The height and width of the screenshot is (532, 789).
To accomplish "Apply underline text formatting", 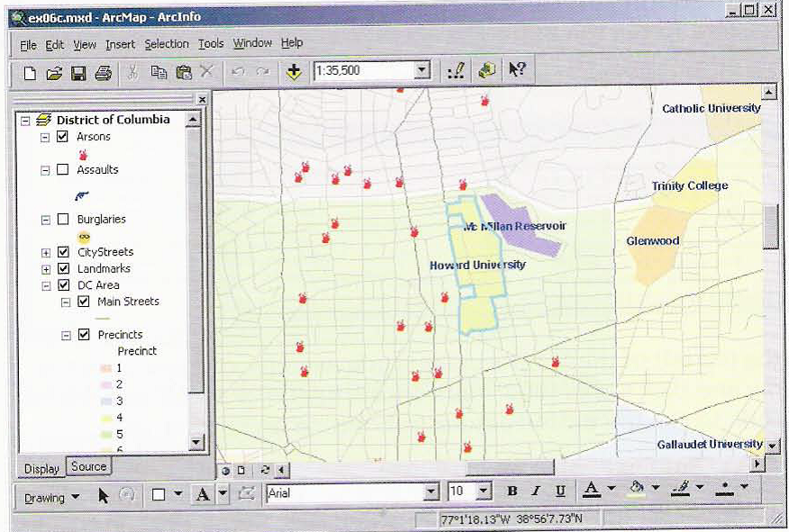I will coord(560,491).
